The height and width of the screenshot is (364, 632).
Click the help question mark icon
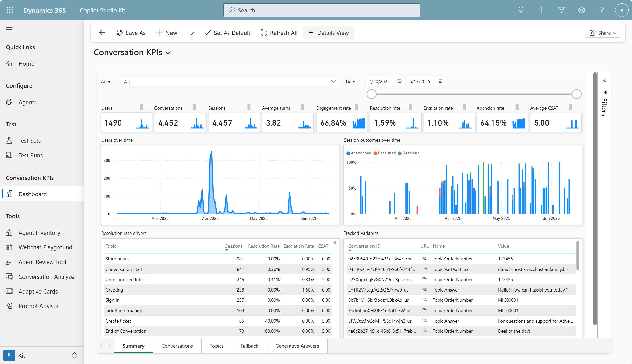click(x=601, y=10)
